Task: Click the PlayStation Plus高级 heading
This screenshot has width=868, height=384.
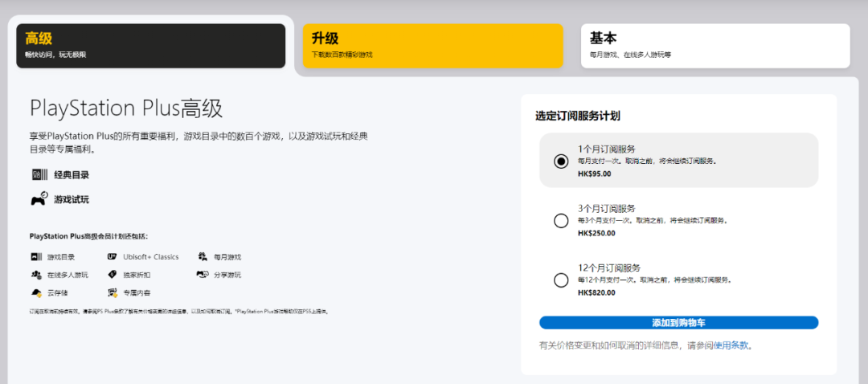Action: (x=126, y=108)
